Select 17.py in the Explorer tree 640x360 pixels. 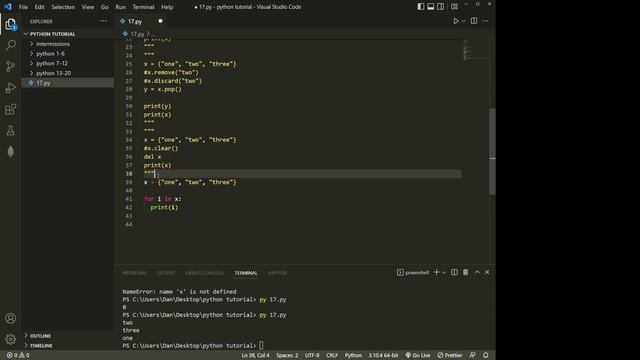(67, 83)
